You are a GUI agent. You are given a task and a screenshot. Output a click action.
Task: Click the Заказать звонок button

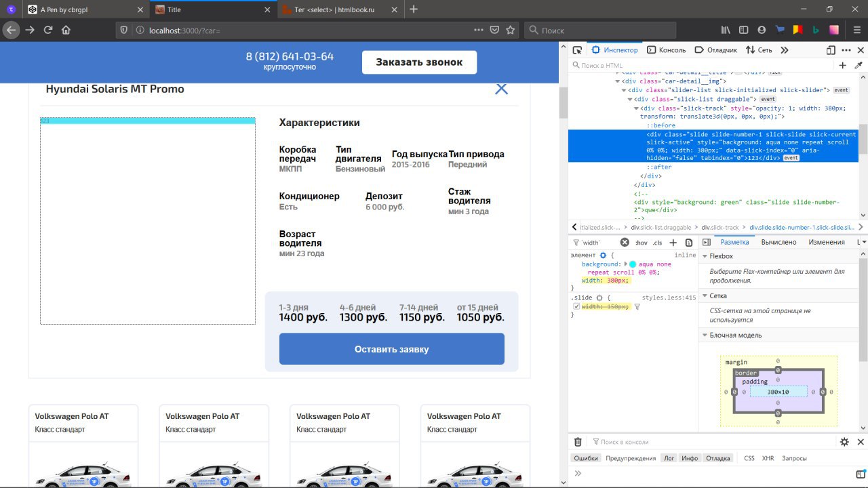pyautogui.click(x=419, y=62)
